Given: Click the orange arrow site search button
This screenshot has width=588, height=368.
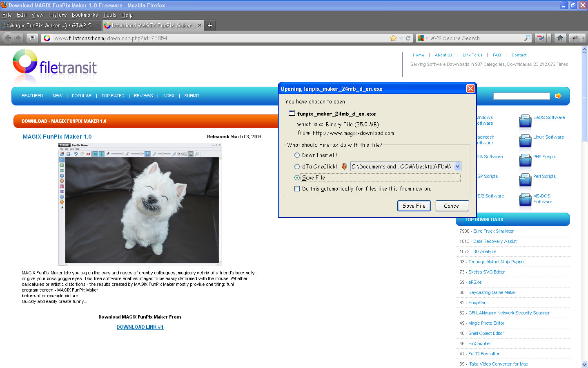Looking at the screenshot, I should 558,96.
